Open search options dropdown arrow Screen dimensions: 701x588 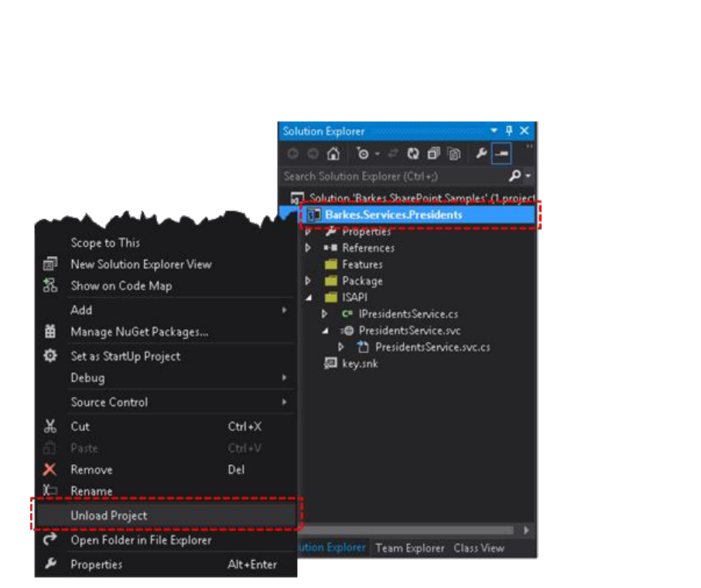(x=528, y=176)
